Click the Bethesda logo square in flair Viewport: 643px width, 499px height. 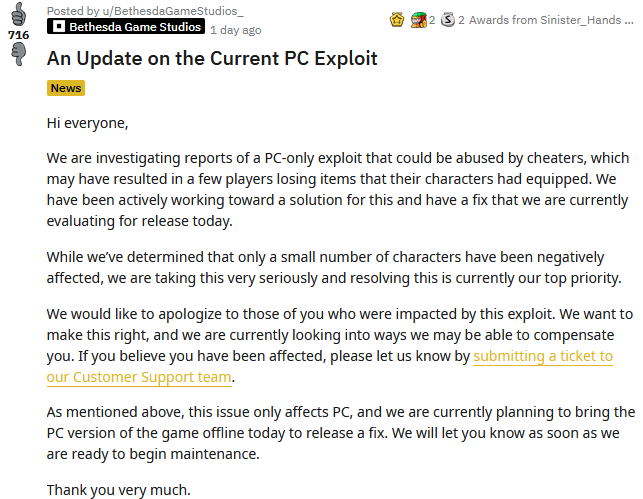point(59,26)
